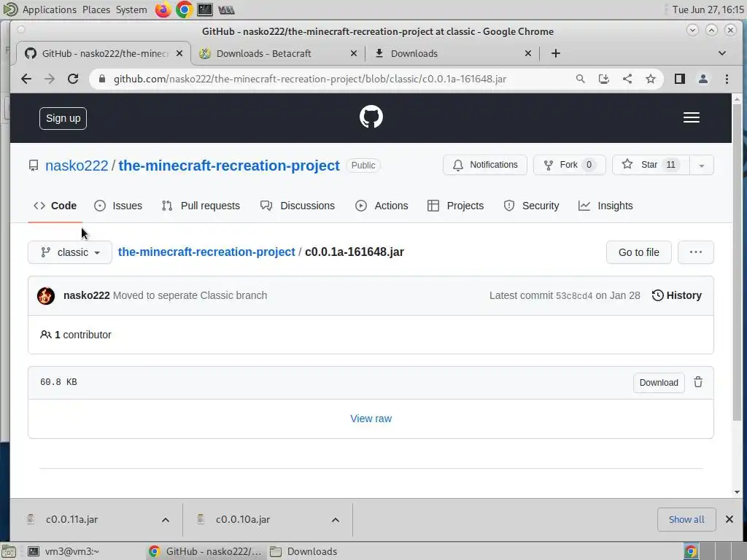Click the Notifications button

click(485, 166)
